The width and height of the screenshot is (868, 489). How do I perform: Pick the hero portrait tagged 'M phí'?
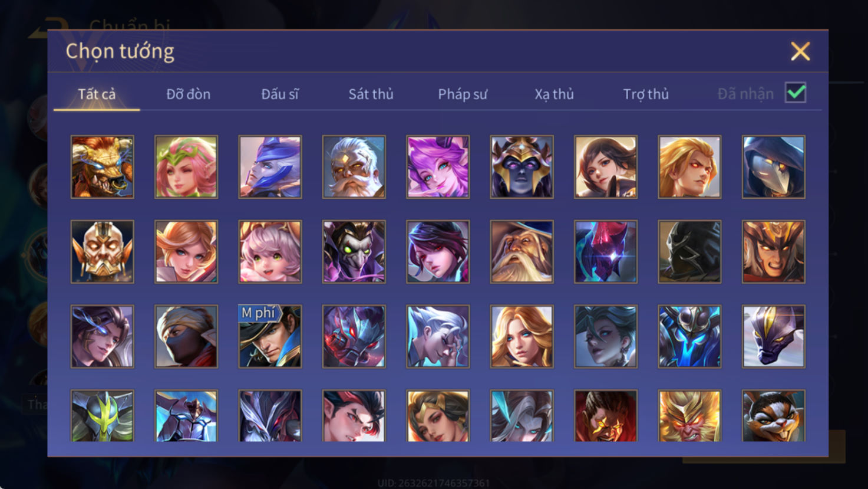pos(270,336)
